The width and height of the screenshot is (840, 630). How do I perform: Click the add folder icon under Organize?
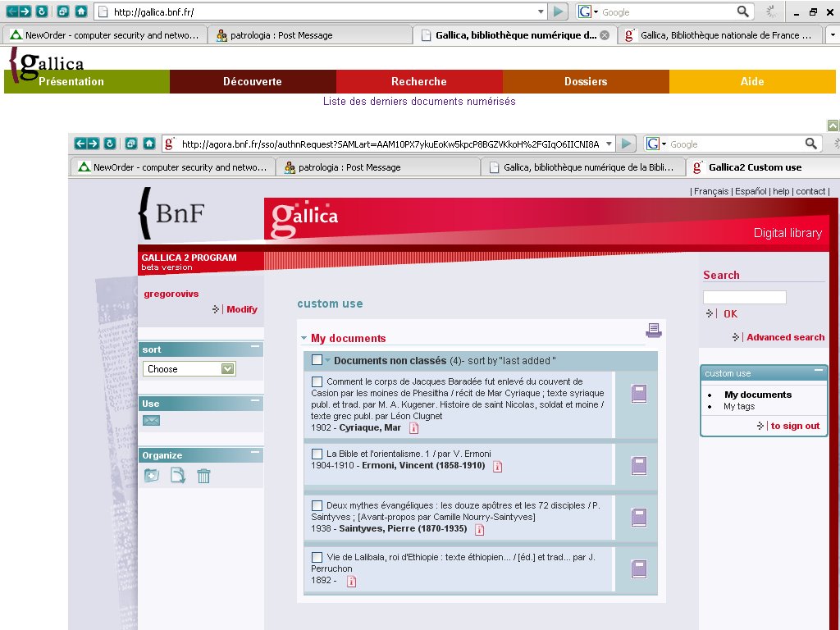pyautogui.click(x=152, y=475)
